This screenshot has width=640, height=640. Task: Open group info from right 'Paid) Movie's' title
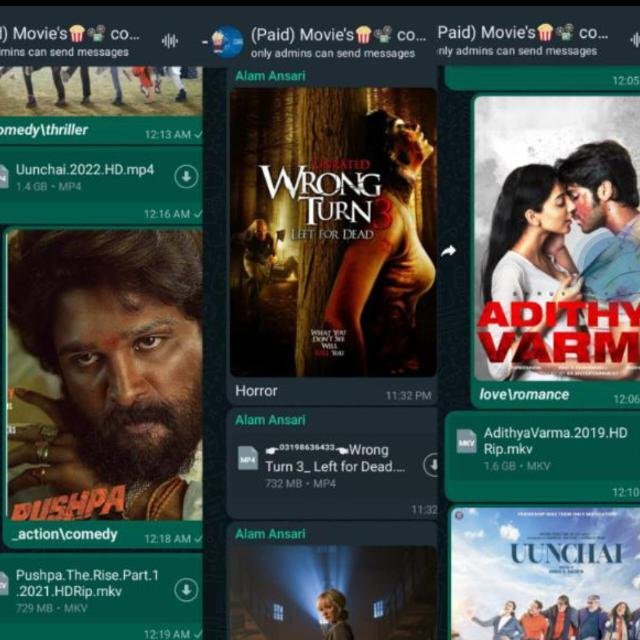click(523, 33)
